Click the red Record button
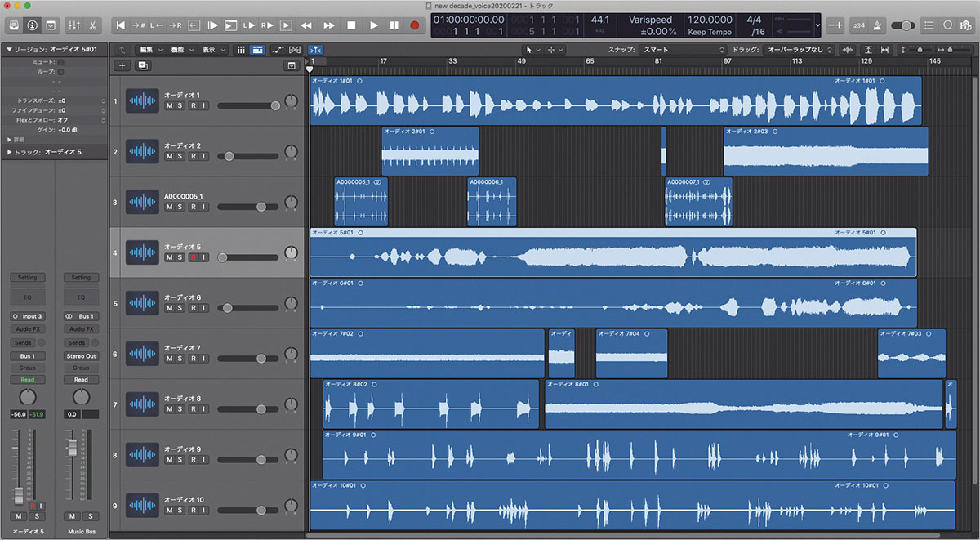The width and height of the screenshot is (980, 540). [415, 25]
